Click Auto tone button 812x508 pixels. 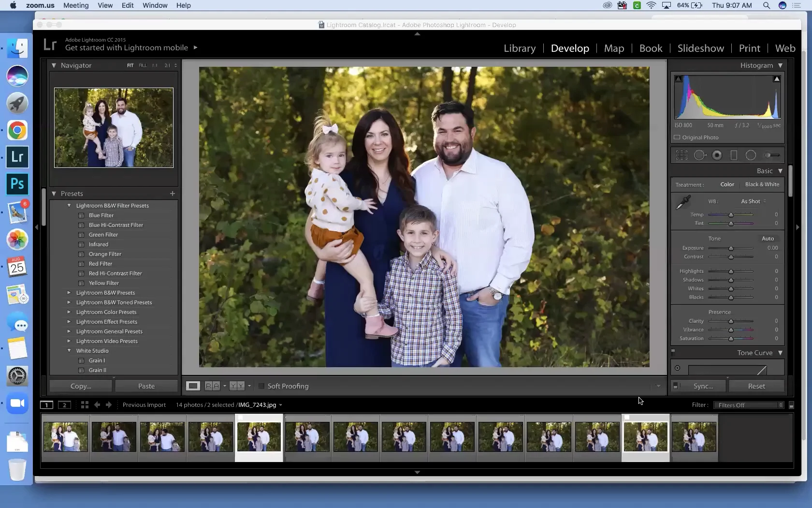coord(768,239)
